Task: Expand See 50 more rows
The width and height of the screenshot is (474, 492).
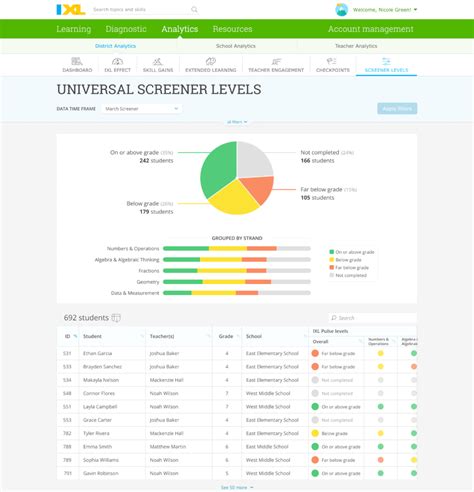Action: [x=237, y=487]
